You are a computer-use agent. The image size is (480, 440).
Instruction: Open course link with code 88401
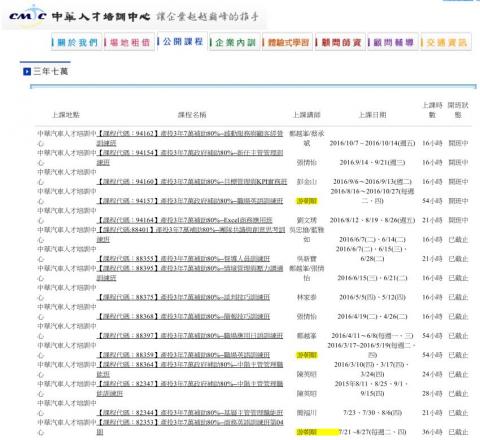click(191, 234)
